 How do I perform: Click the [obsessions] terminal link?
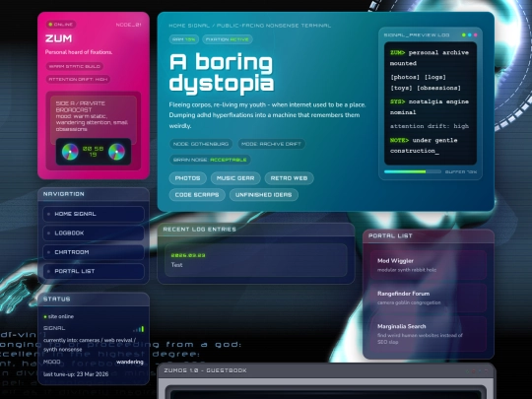[x=438, y=88]
